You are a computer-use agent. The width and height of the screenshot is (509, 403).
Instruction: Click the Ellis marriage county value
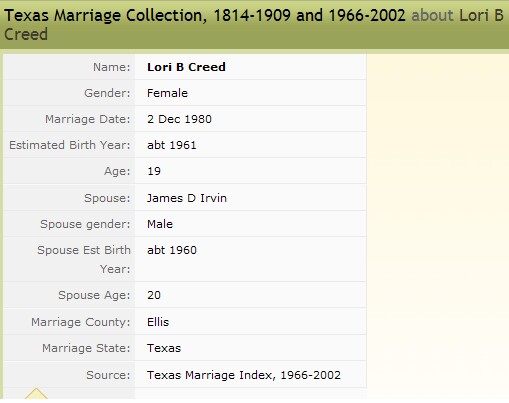(158, 322)
